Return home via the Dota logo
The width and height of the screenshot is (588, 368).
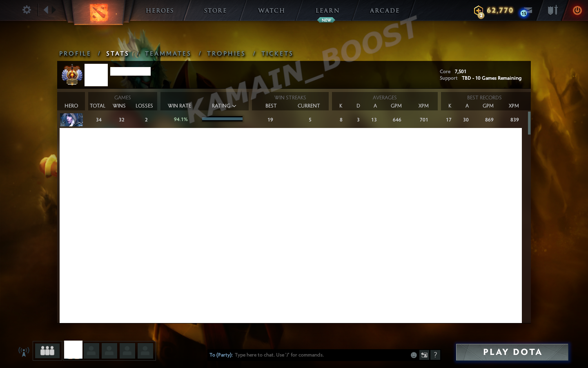(98, 12)
